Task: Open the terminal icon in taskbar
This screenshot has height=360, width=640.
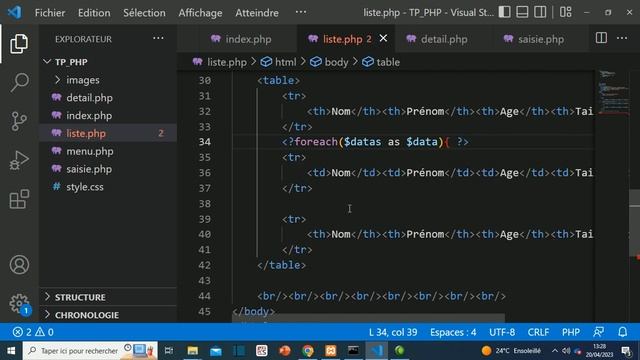Action: [x=353, y=351]
